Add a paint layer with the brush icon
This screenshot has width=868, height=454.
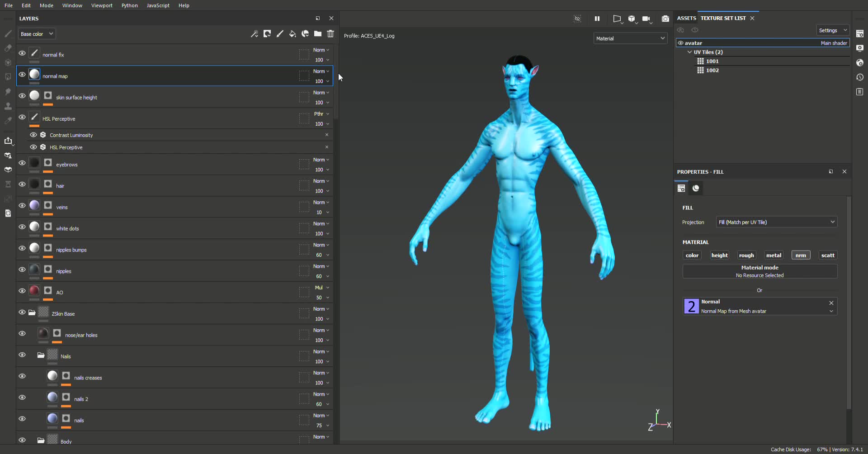pyautogui.click(x=280, y=33)
